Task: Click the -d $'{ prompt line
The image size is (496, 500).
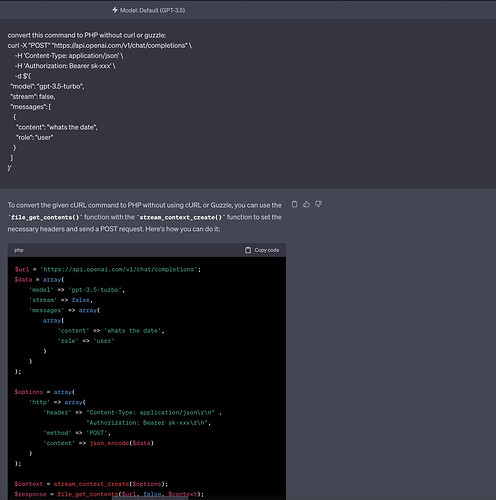Action: tap(23, 76)
